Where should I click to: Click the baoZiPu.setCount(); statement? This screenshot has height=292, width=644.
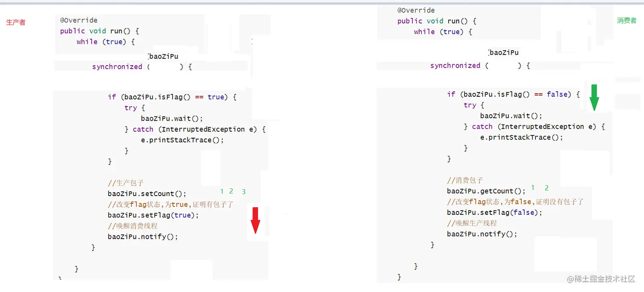[x=147, y=194]
